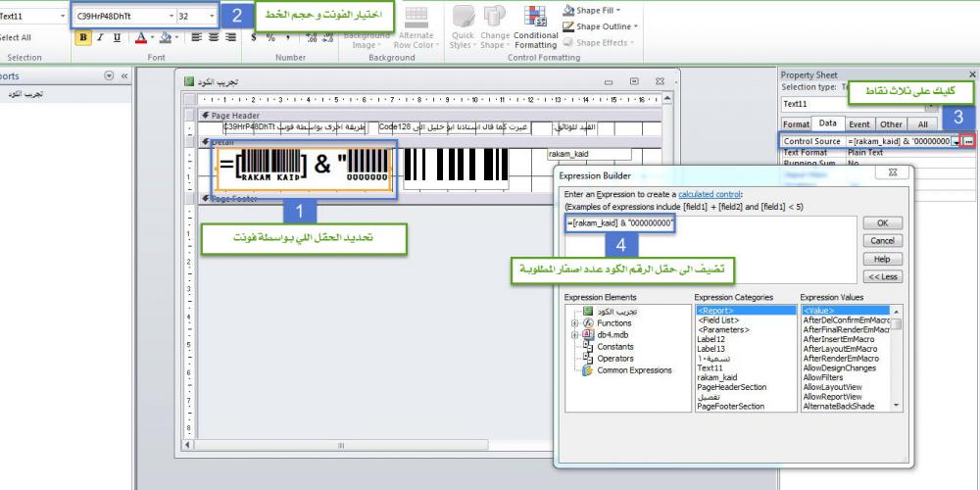Click the Text Format value Plain Text
Viewport: 980px width, 490px height.
pos(865,153)
